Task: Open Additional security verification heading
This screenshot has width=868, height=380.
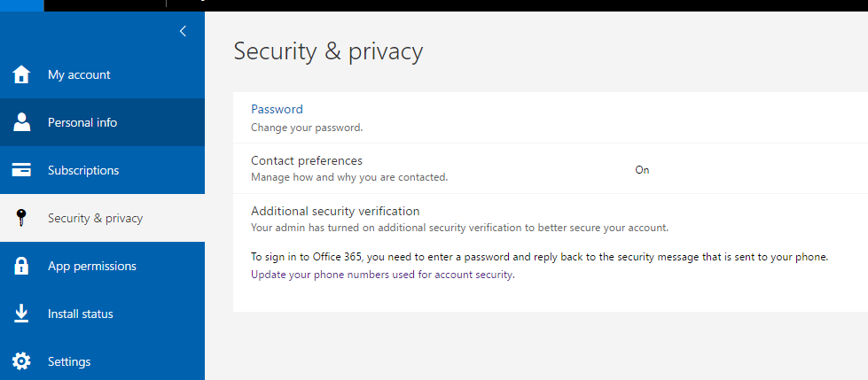Action: [x=335, y=211]
